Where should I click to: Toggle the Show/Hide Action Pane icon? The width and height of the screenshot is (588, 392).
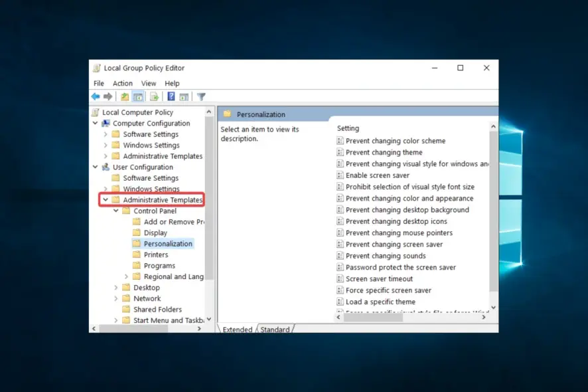(x=184, y=97)
